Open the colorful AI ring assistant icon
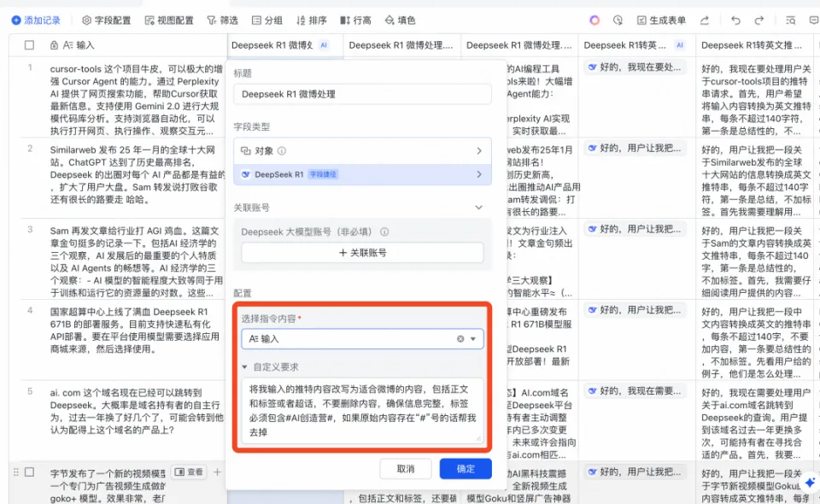Screen dimensions: 820x504 594,21
